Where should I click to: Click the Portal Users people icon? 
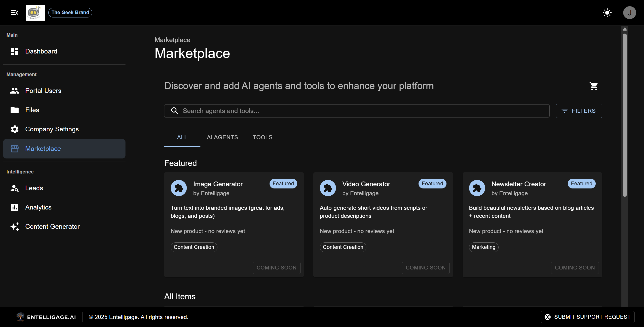(15, 91)
